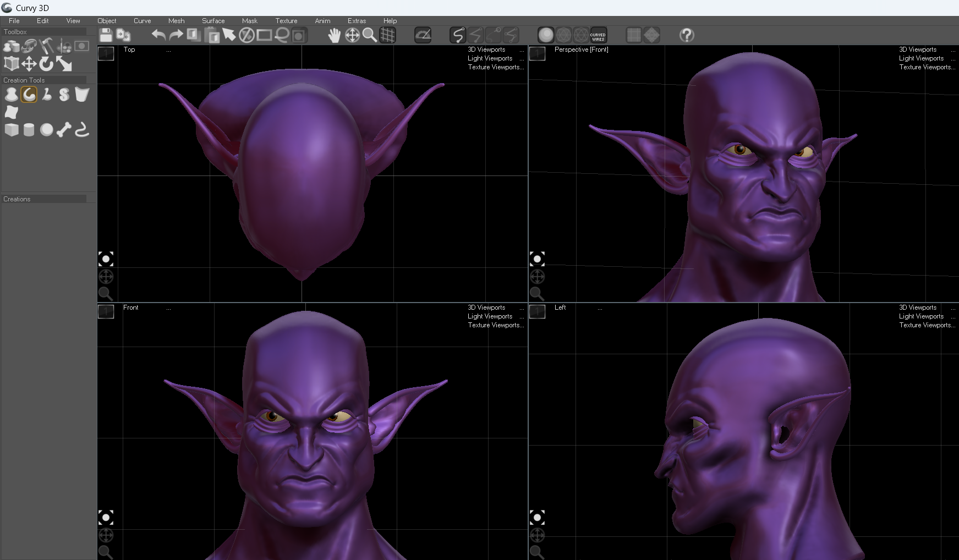Open Texture Viewports in Front viewport
Image resolution: width=959 pixels, height=560 pixels.
pyautogui.click(x=496, y=325)
